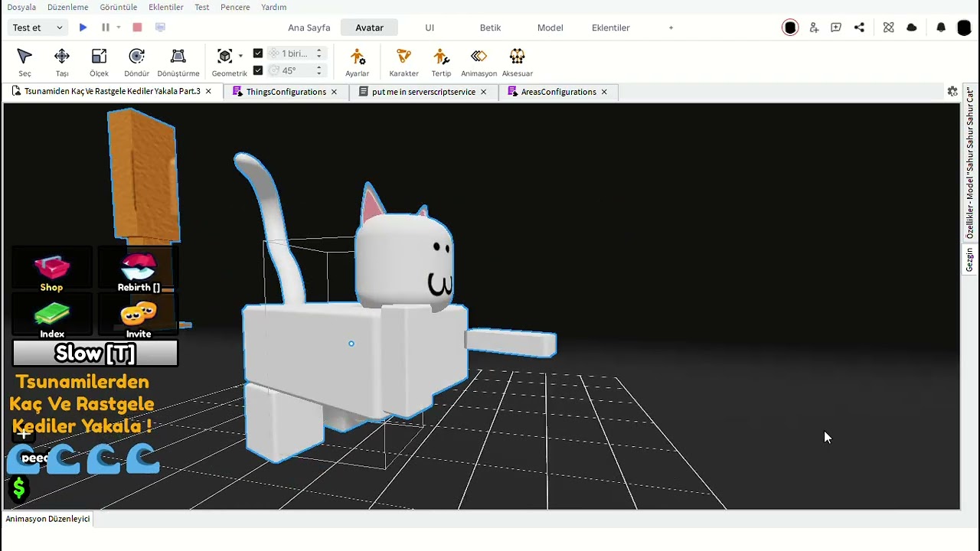Open the Test et mode dropdown
The image size is (980, 551).
(x=38, y=28)
